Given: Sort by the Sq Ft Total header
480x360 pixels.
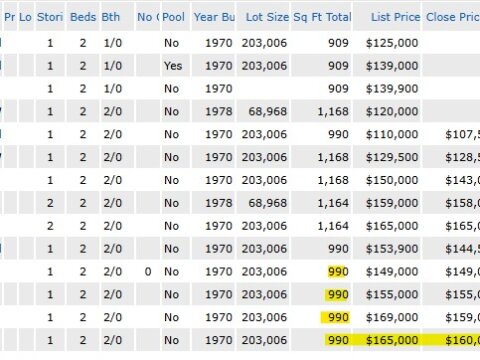Looking at the screenshot, I should pos(322,17).
